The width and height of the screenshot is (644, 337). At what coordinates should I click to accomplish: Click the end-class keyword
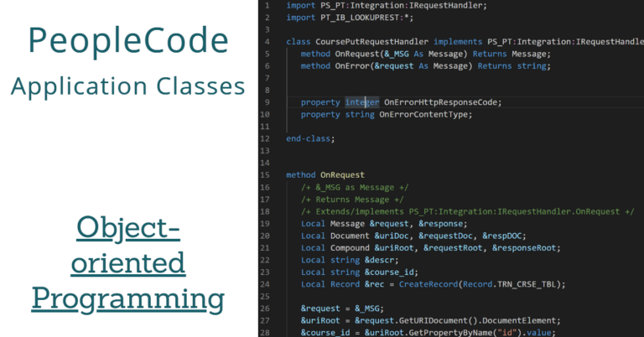pyautogui.click(x=308, y=139)
